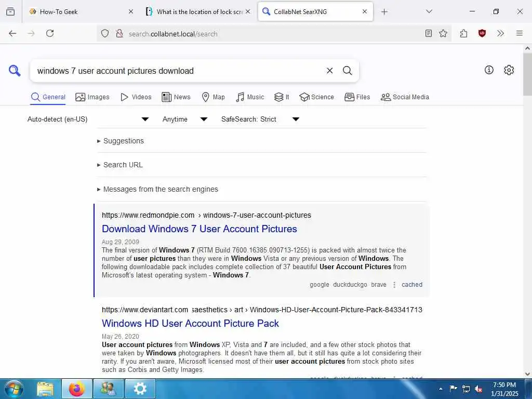Switch to the Social Media category
Screen dimensions: 532x399
[405, 97]
